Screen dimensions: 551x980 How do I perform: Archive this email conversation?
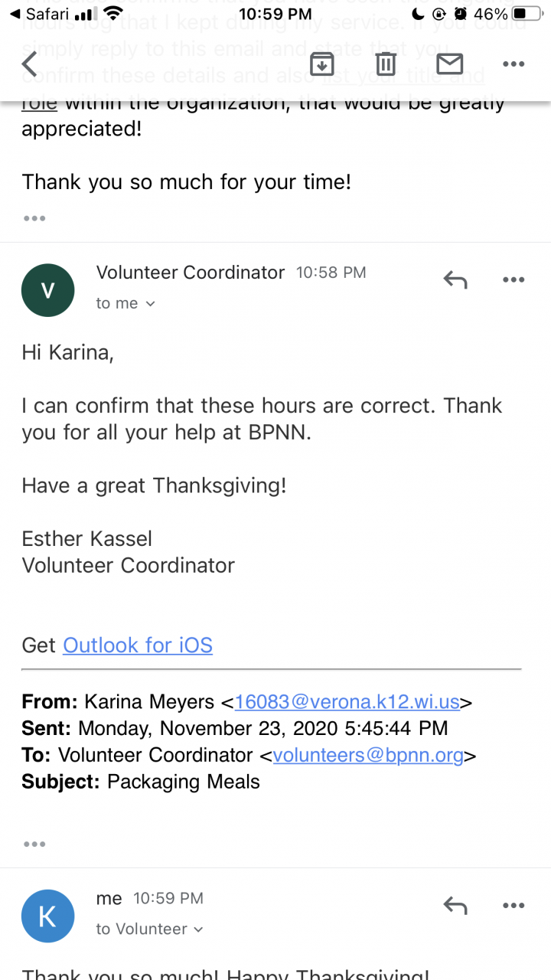click(322, 64)
